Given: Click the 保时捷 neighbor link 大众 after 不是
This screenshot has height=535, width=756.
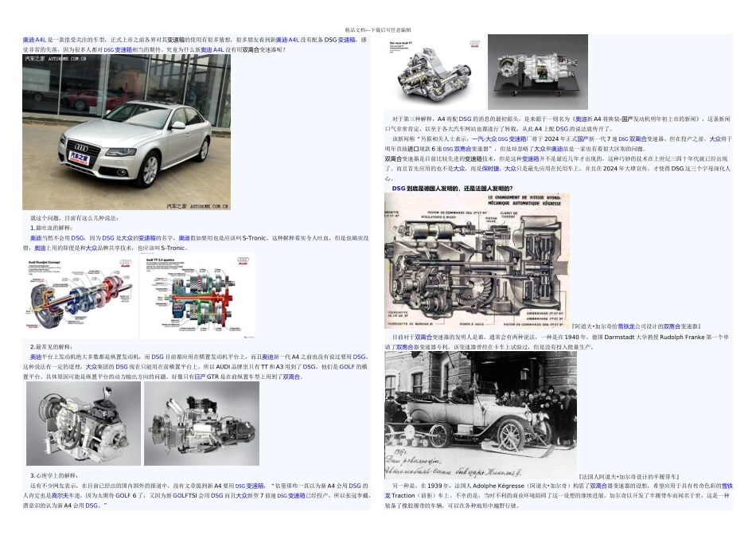Looking at the screenshot, I should (459, 168).
